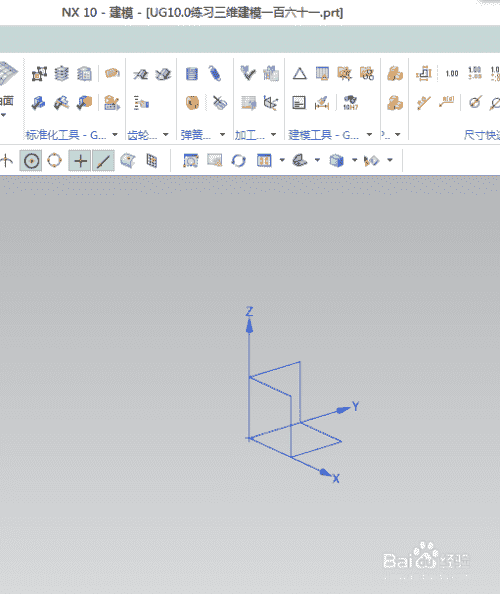The image size is (500, 594).
Task: Click the angled leader dimension icon
Action: point(447,102)
